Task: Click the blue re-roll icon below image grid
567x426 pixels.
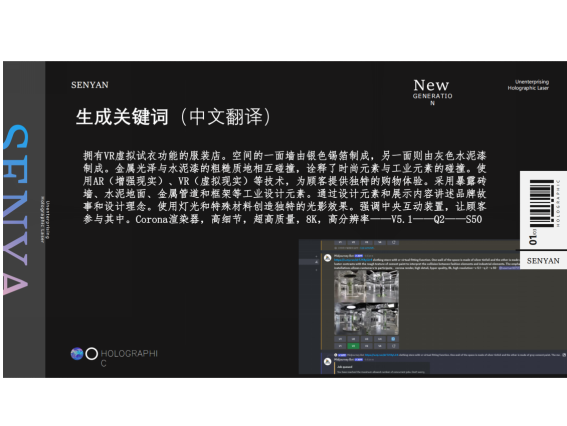Action: [x=393, y=339]
